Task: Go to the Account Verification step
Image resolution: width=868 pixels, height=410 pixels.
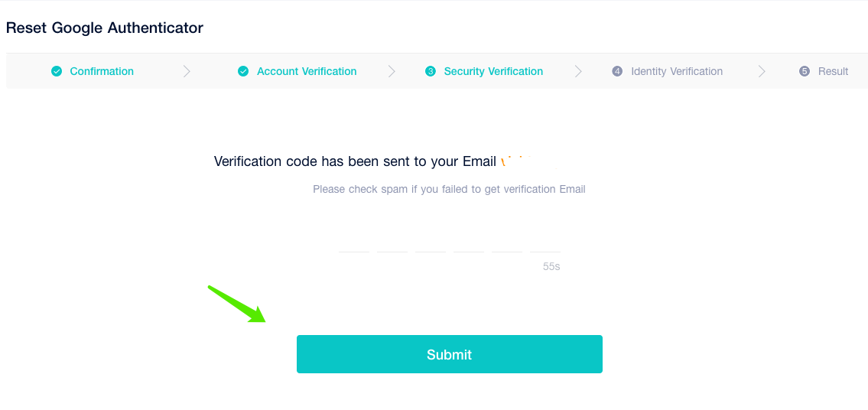Action: pos(307,71)
